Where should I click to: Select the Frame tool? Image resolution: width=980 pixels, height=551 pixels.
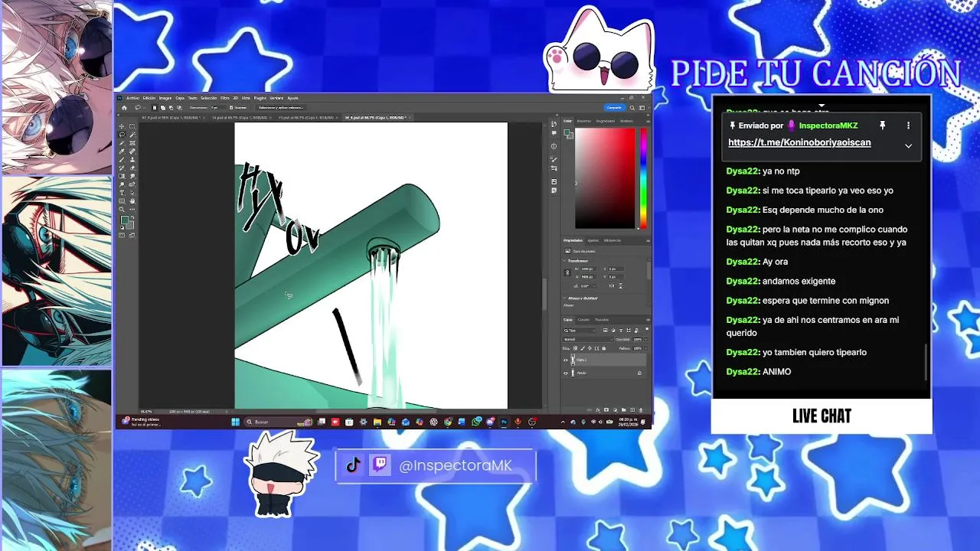(132, 143)
